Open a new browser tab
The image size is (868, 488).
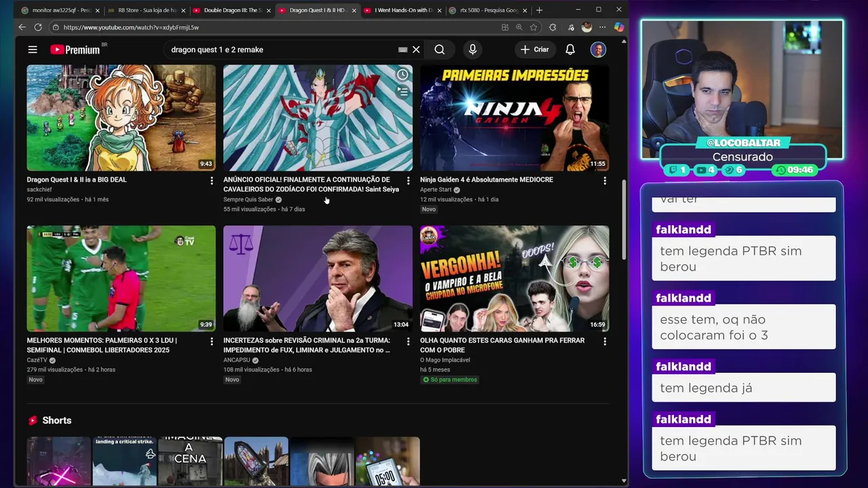pos(539,10)
